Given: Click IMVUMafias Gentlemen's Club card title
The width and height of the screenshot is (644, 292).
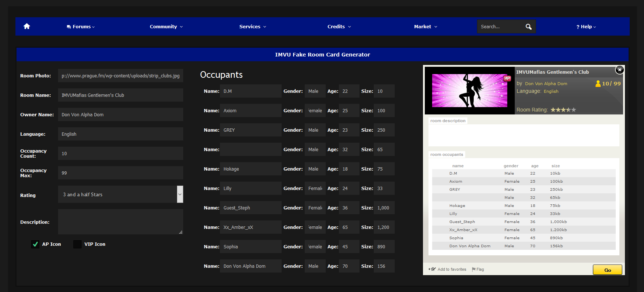Looking at the screenshot, I should click(x=553, y=72).
